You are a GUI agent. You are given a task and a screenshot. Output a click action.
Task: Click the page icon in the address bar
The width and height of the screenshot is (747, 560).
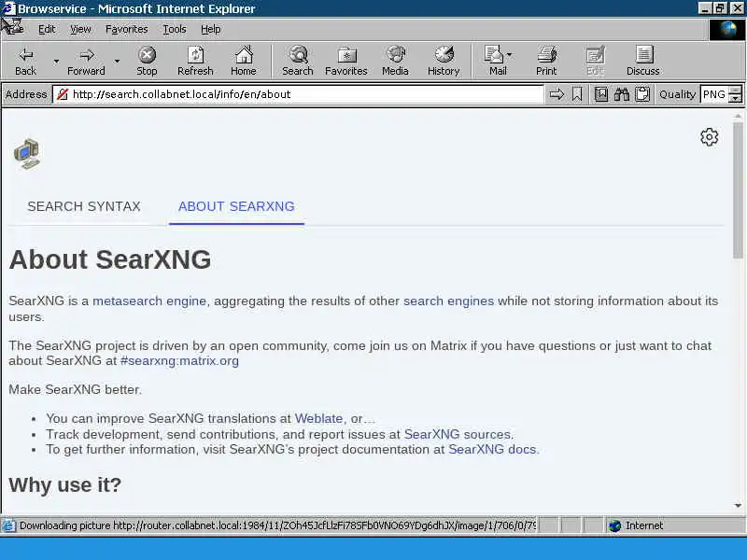63,94
